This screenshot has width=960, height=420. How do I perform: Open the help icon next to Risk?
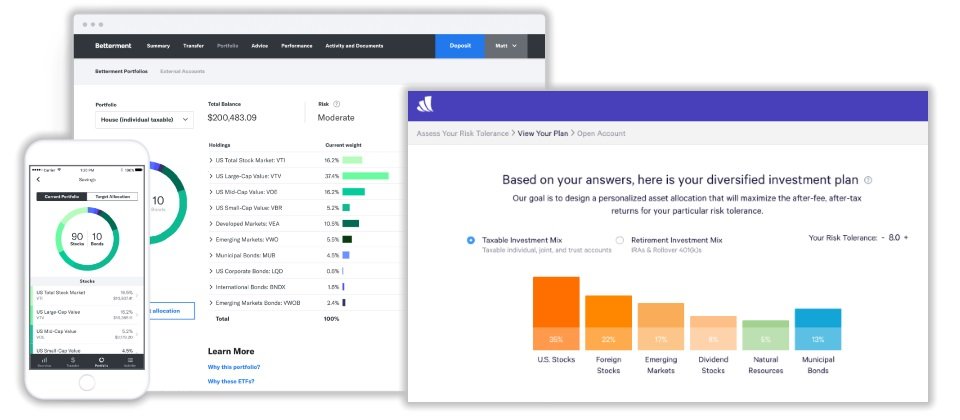pos(337,104)
